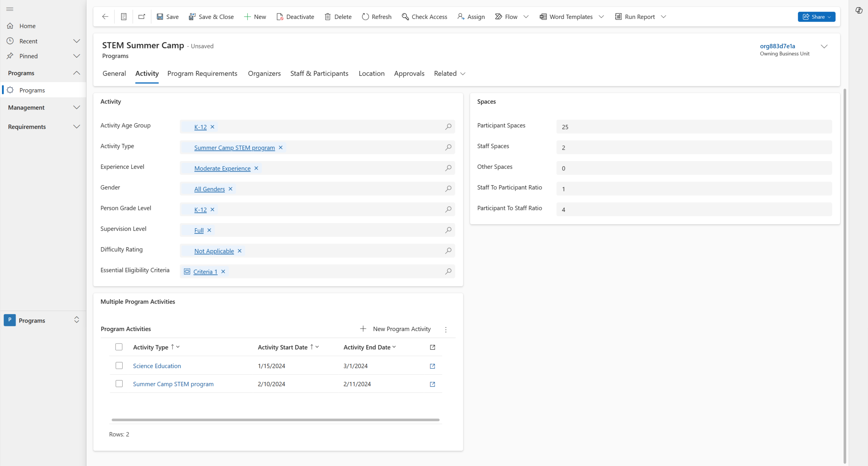Remove Moderate Experience value

point(256,168)
